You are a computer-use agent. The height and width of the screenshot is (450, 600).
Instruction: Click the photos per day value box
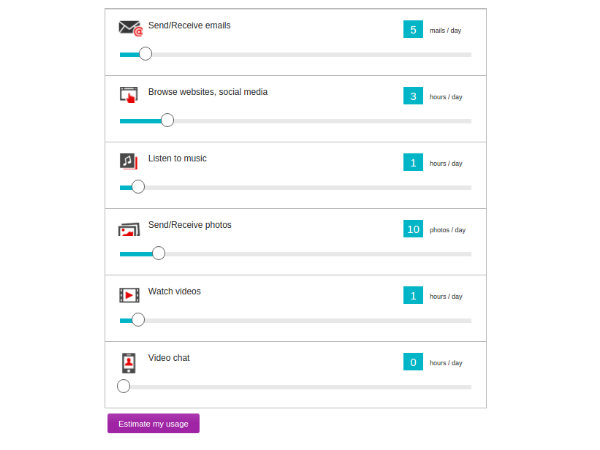(413, 229)
